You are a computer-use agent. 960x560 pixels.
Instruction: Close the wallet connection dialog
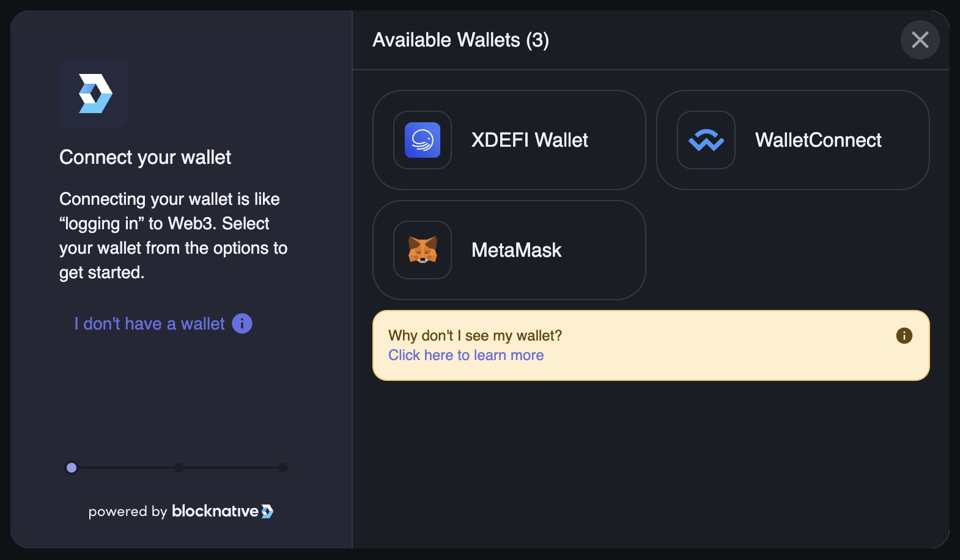point(920,40)
